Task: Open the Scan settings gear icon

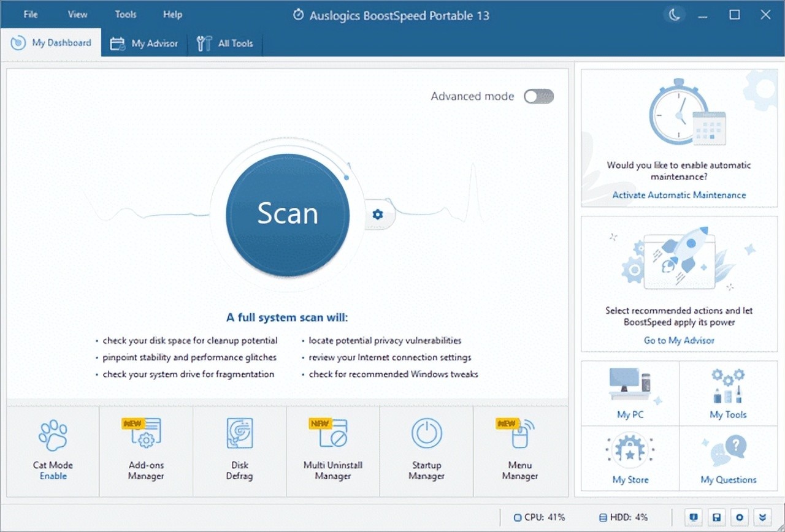Action: (x=378, y=215)
